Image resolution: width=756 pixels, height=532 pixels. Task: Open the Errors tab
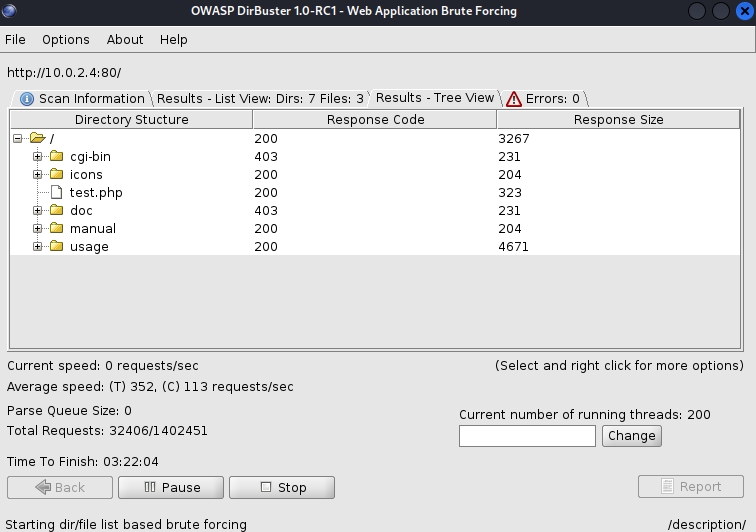(x=543, y=98)
